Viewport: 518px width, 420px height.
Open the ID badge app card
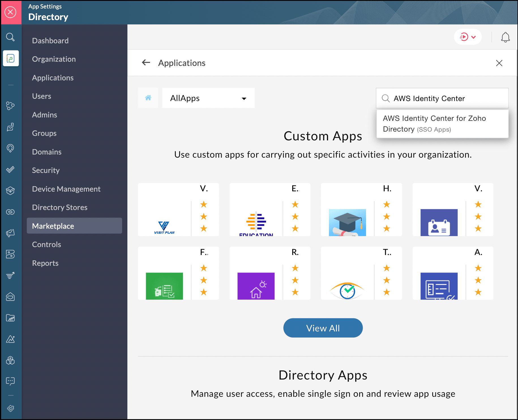453,210
